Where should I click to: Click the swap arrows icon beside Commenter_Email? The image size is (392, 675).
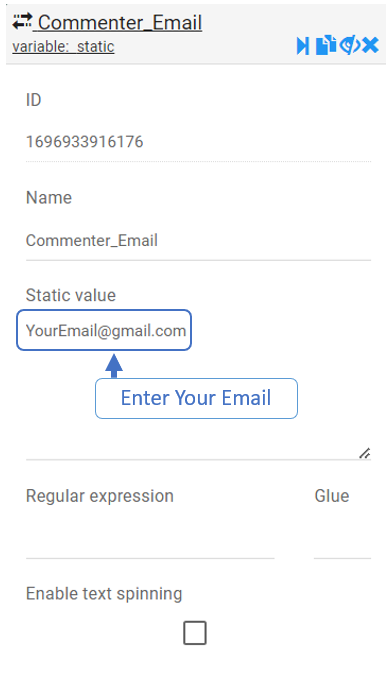22,21
